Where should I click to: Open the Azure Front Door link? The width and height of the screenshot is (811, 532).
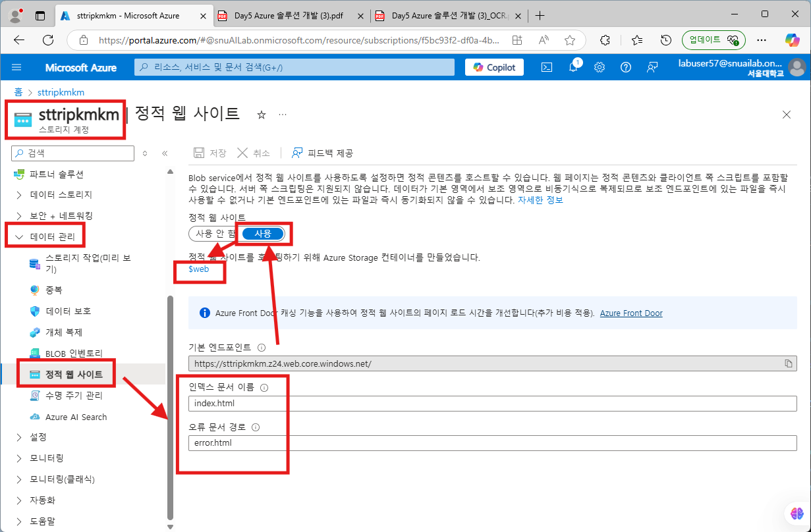click(631, 313)
